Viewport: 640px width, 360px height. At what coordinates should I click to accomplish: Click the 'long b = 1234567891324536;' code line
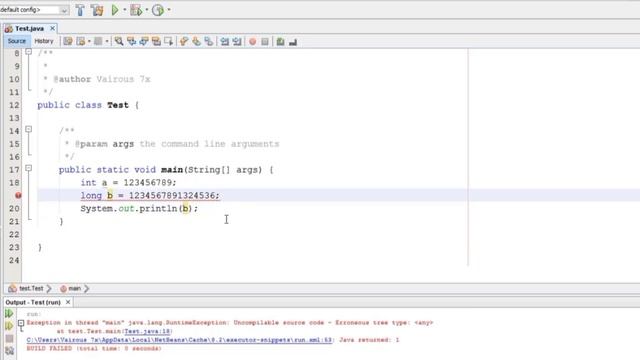click(x=150, y=196)
